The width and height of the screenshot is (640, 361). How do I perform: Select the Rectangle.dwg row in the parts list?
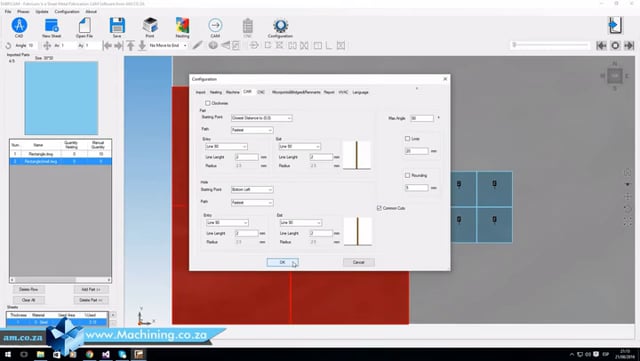tap(60, 154)
